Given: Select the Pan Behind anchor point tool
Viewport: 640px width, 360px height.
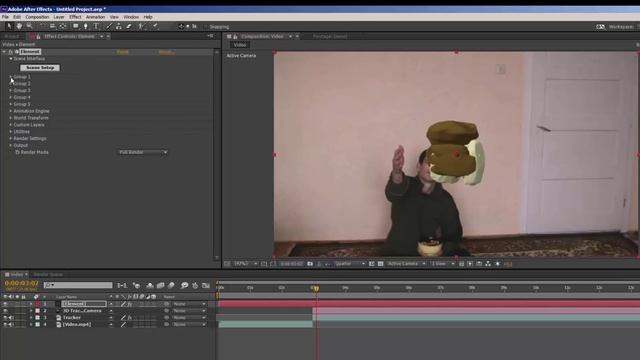Looking at the screenshot, I should (62, 26).
